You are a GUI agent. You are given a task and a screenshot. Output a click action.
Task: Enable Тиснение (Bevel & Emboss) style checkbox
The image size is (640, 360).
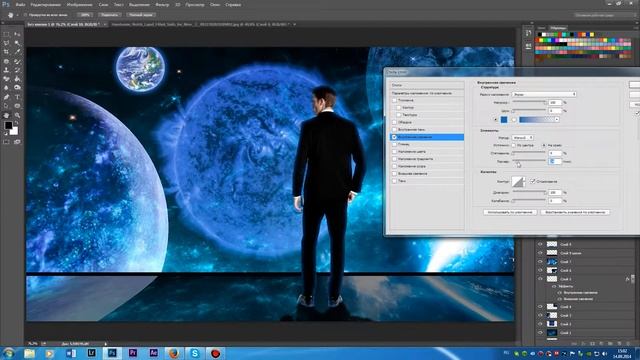pos(394,100)
